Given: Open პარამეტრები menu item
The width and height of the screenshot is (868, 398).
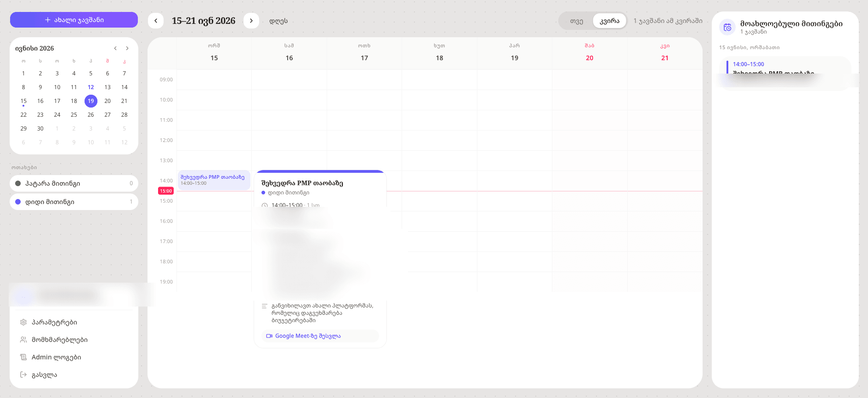Looking at the screenshot, I should 74,322.
